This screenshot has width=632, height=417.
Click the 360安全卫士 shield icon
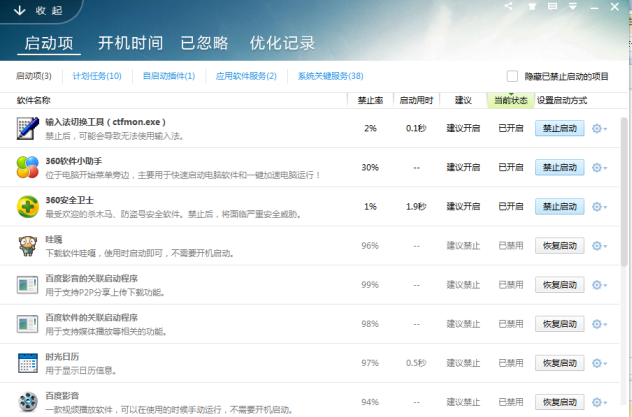27,206
